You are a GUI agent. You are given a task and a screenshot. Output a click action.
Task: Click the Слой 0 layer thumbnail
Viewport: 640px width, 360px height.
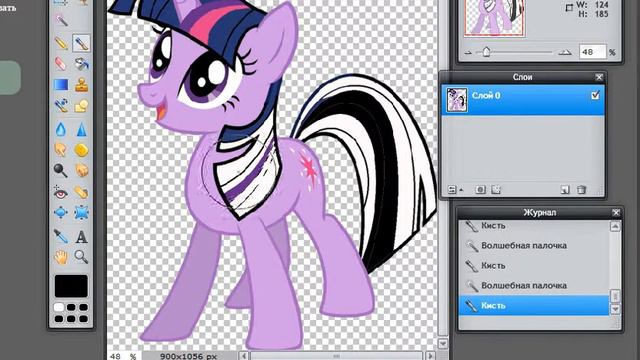click(x=457, y=100)
